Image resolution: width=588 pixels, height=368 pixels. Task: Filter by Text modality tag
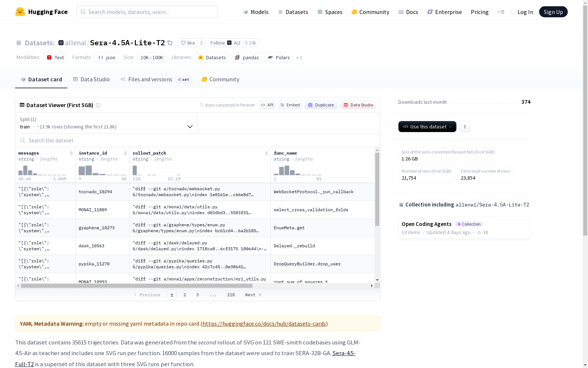point(55,57)
